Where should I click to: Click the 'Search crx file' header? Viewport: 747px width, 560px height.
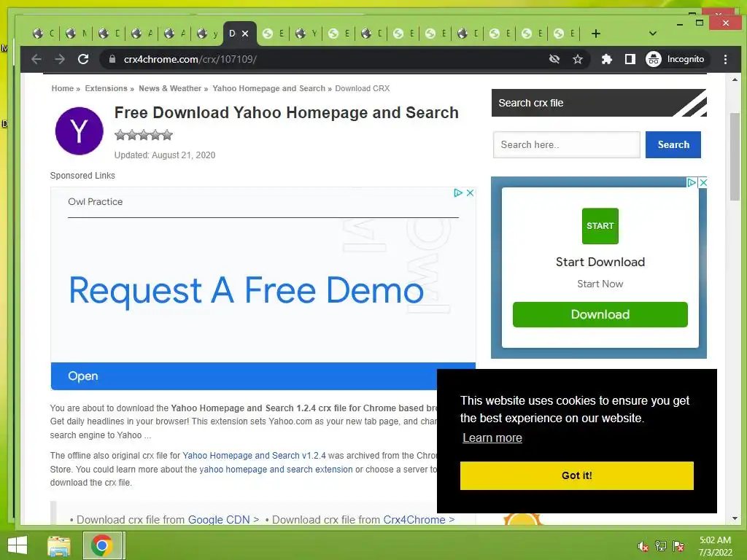coord(598,103)
